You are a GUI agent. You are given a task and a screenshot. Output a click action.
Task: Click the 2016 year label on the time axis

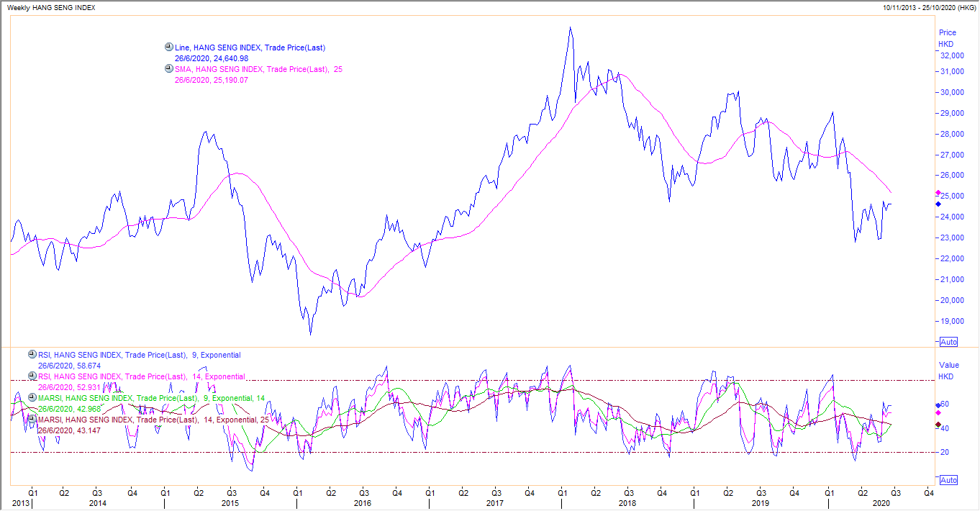click(x=363, y=504)
